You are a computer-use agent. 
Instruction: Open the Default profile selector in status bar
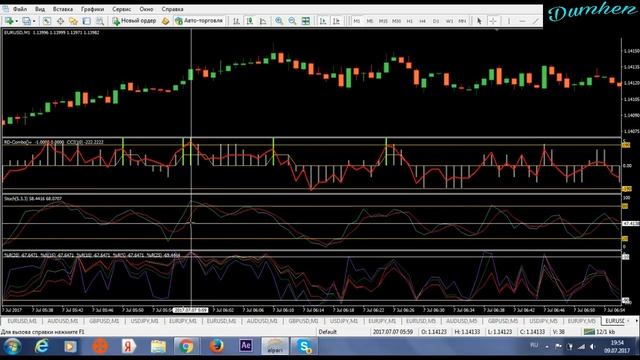coord(328,332)
